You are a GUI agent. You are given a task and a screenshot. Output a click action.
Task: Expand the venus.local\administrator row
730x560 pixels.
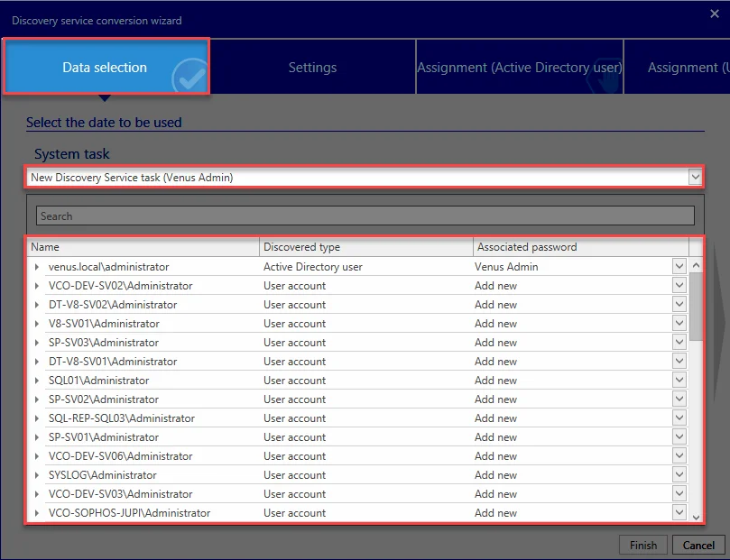tap(36, 267)
